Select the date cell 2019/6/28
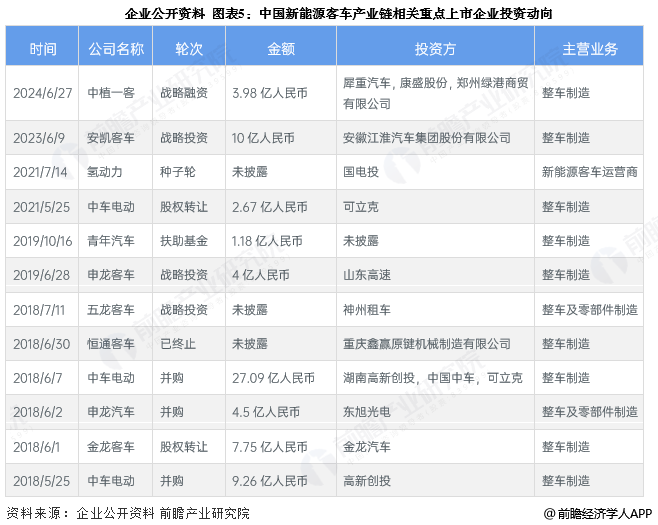This screenshot has width=658, height=525. click(x=41, y=275)
